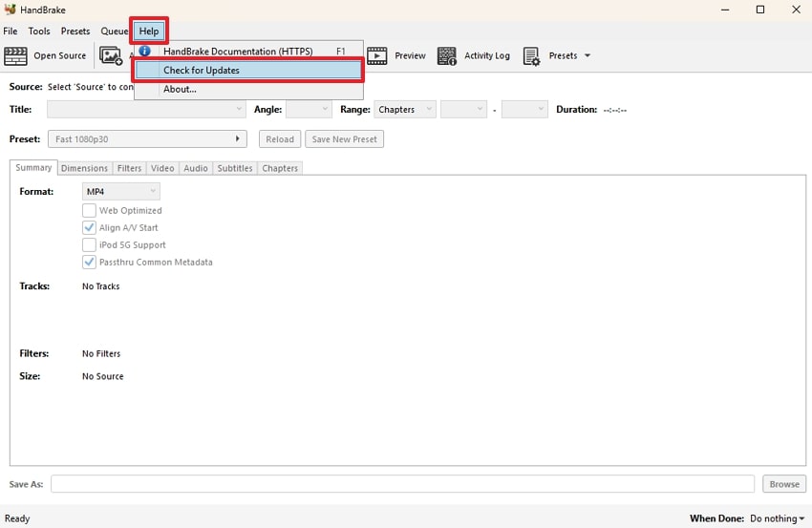Open the About... dialog entry
The width and height of the screenshot is (812, 528).
coord(249,89)
